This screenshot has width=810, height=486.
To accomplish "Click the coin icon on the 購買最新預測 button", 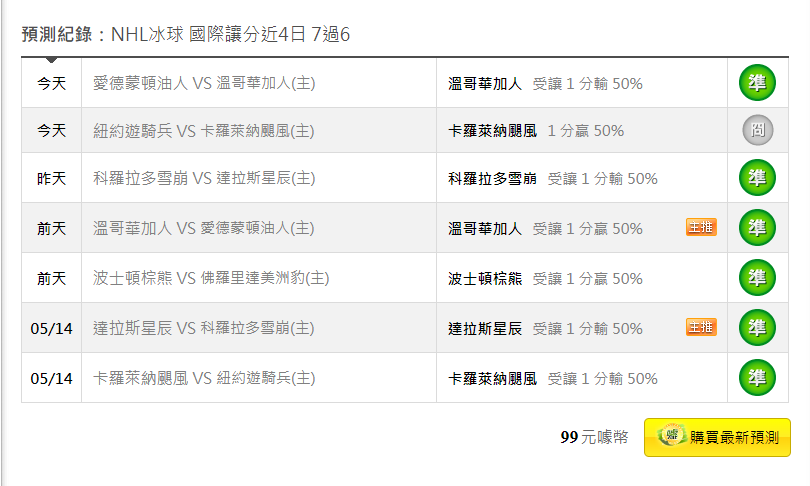I will (x=672, y=435).
